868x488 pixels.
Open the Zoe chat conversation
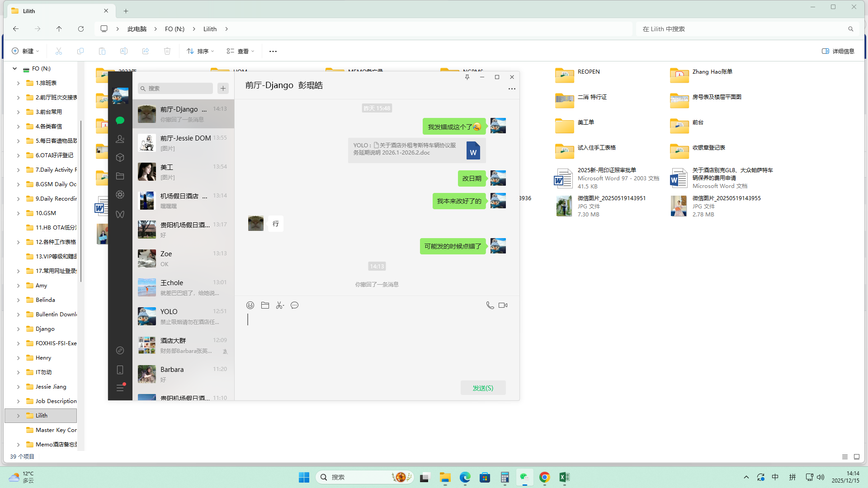(x=183, y=258)
